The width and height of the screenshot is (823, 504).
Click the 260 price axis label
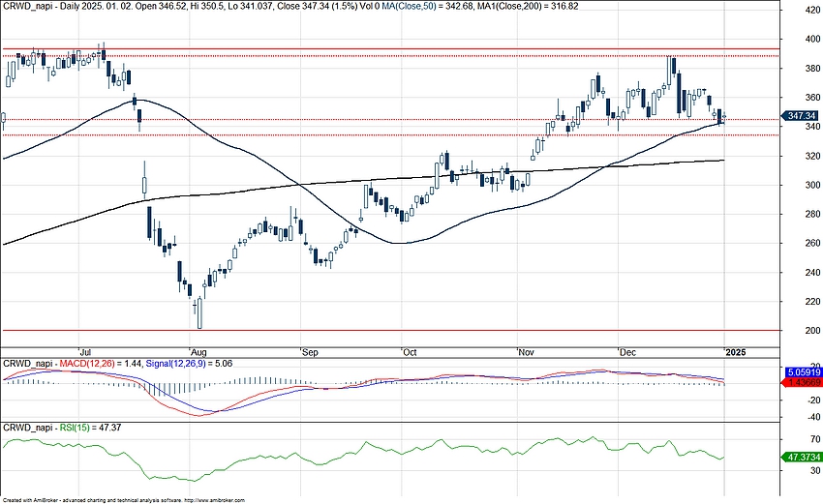pyautogui.click(x=812, y=244)
